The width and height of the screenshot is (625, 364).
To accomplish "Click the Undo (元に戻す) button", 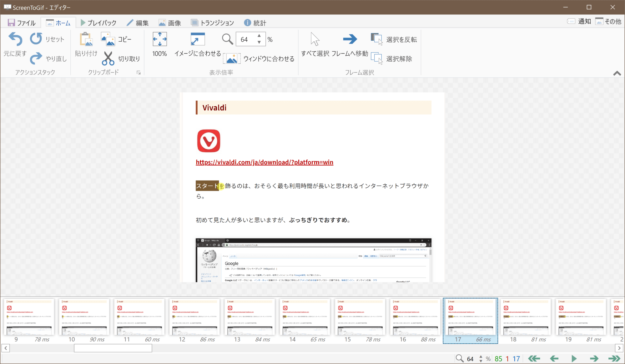I will (x=15, y=45).
